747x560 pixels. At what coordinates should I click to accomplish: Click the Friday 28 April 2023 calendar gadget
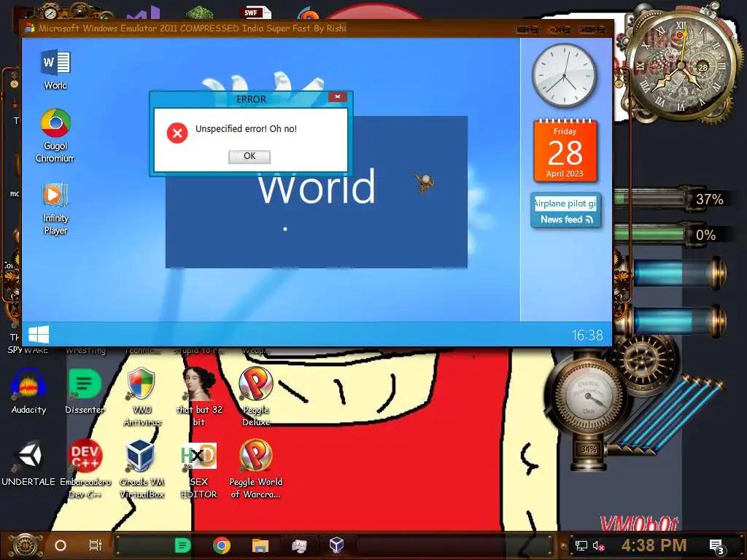(565, 151)
